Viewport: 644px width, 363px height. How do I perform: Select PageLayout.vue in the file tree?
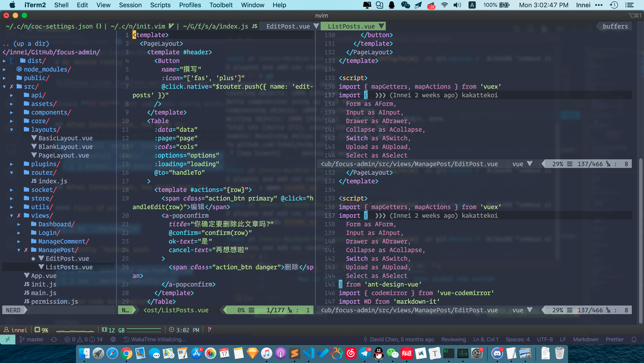pyautogui.click(x=64, y=155)
